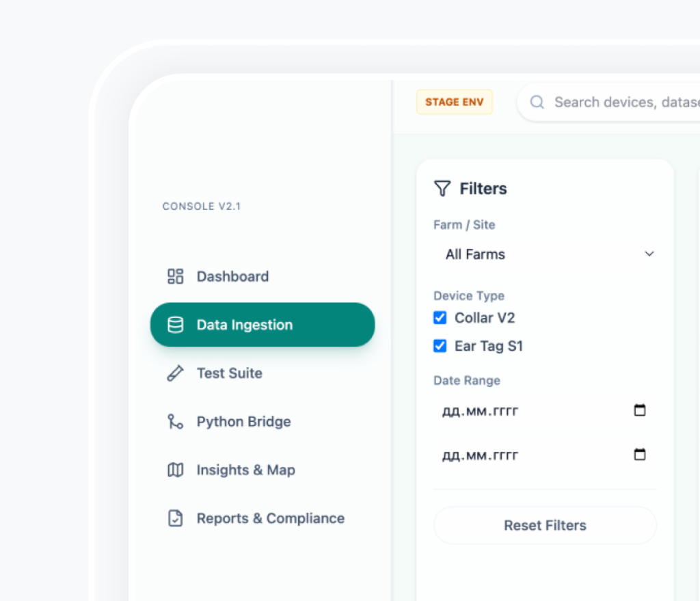Screen dimensions: 700x601
Task: Navigate to Reports & Compliance
Action: (x=270, y=518)
